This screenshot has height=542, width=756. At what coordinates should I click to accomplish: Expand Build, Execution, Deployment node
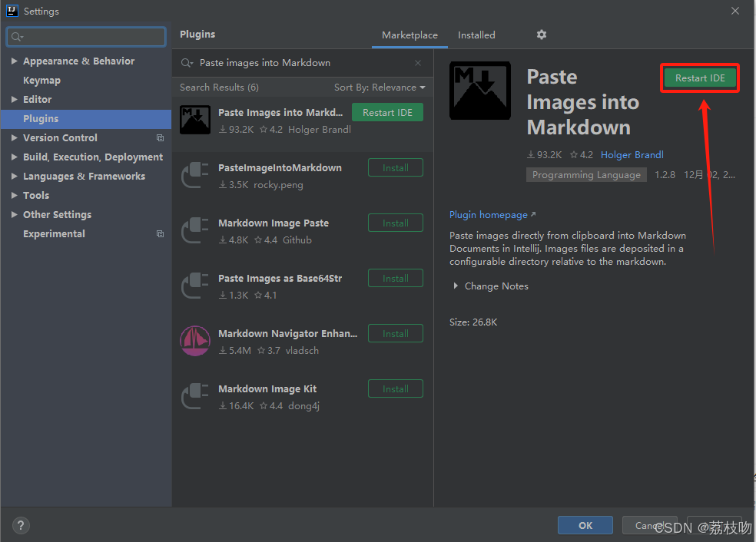[x=15, y=157]
